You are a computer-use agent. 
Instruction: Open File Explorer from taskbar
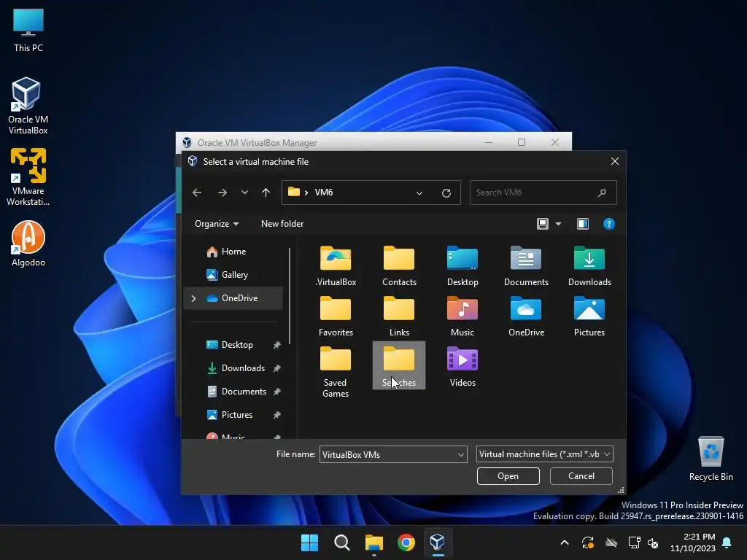pyautogui.click(x=374, y=542)
